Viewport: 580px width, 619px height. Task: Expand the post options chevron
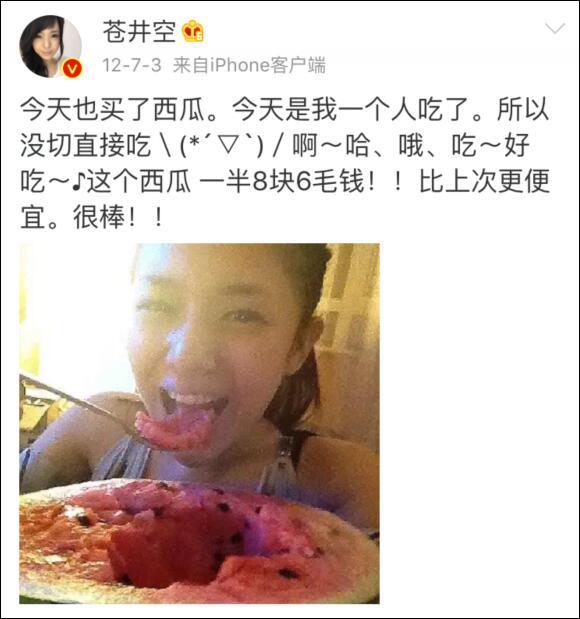pyautogui.click(x=555, y=28)
